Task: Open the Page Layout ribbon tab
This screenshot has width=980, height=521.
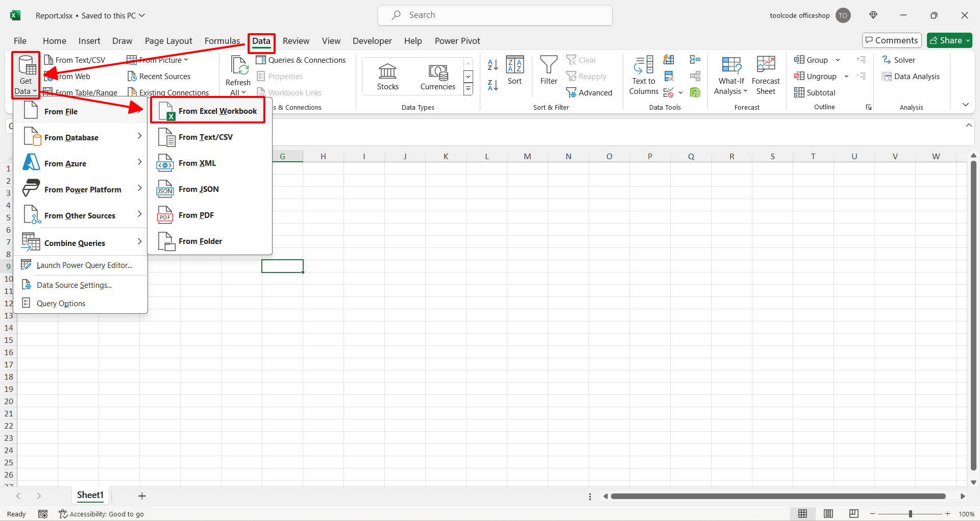Action: pos(168,41)
